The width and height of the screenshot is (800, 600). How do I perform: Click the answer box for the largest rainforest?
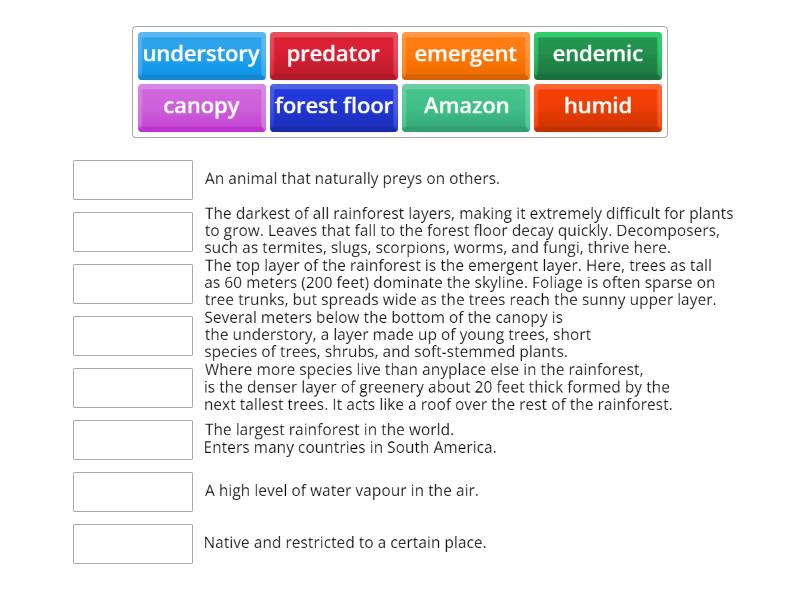(133, 439)
